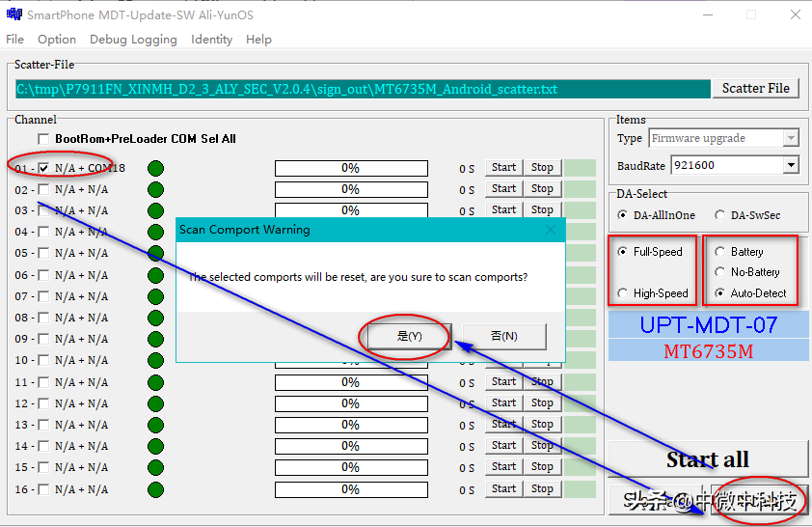
Task: Open the Help menu
Action: tap(258, 40)
